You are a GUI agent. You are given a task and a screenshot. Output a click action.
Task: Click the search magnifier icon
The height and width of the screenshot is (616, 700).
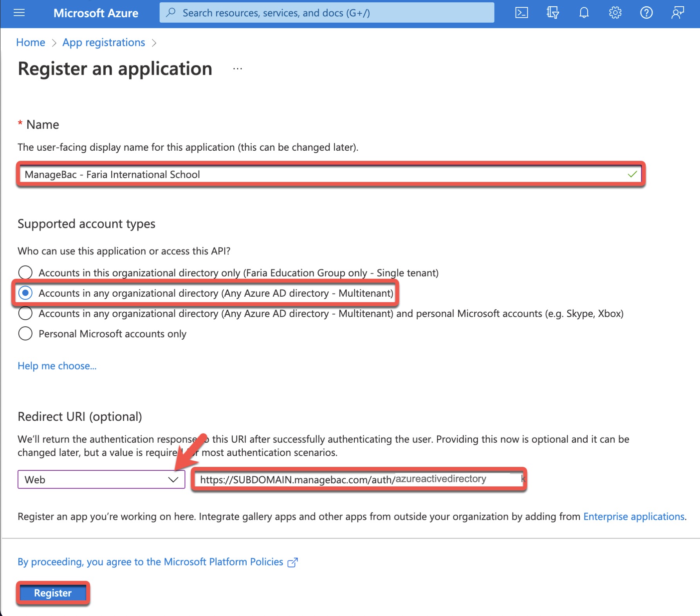[x=171, y=13]
